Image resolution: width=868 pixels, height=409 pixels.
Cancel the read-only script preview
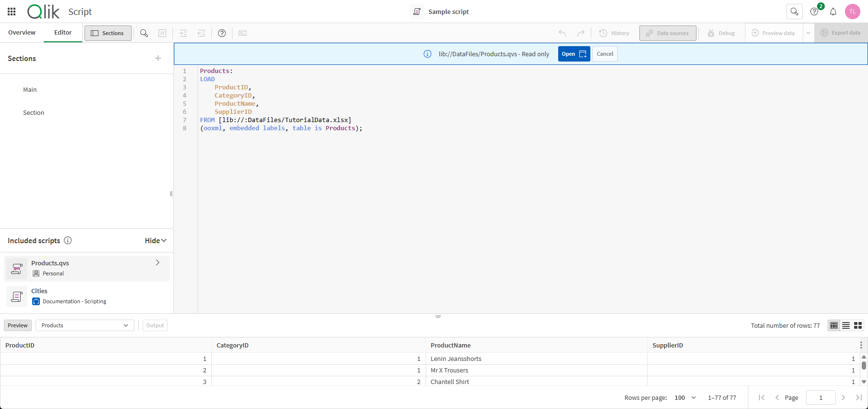604,54
